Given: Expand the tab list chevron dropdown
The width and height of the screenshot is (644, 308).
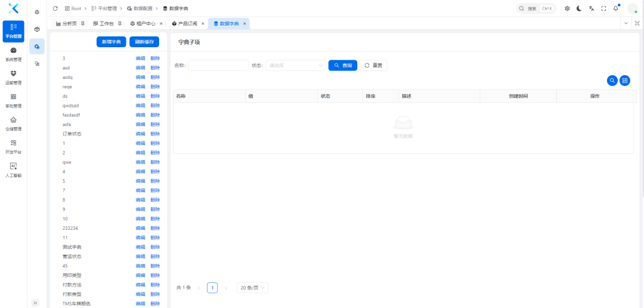Looking at the screenshot, I should click(626, 23).
